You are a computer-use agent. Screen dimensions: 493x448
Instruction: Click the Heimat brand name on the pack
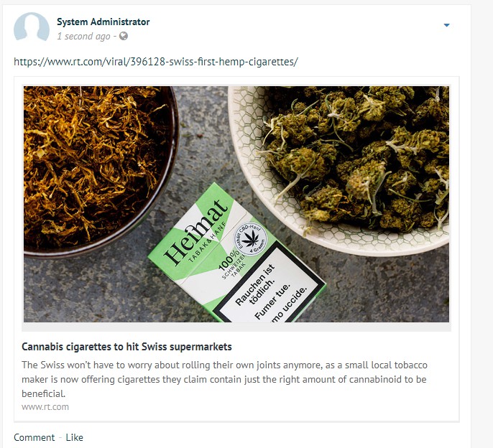tap(195, 232)
